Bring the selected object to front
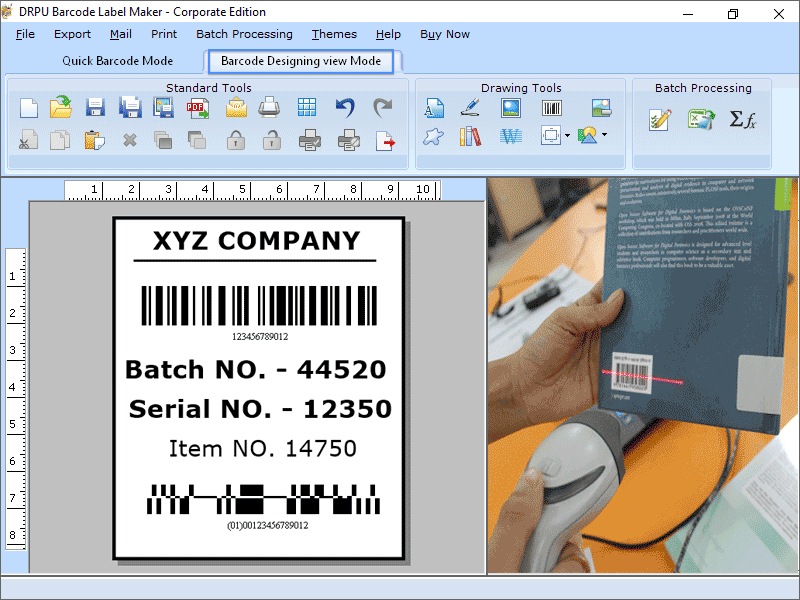 pyautogui.click(x=163, y=140)
